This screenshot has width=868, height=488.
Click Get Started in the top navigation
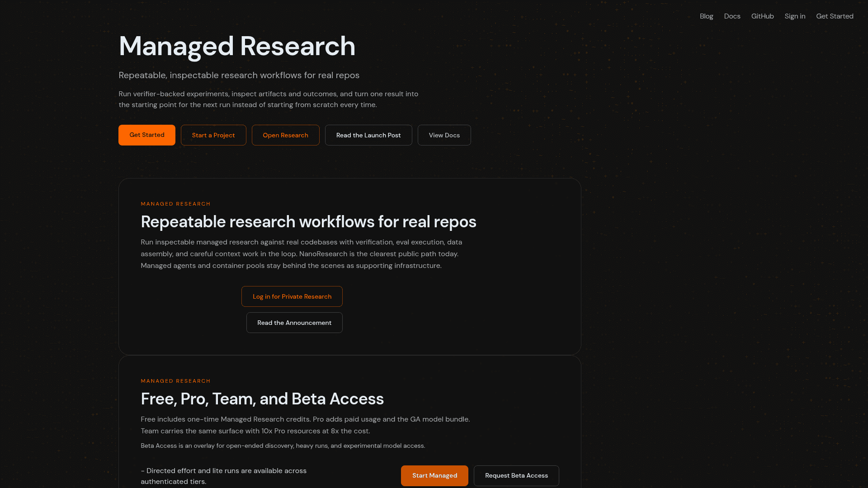pos(835,16)
